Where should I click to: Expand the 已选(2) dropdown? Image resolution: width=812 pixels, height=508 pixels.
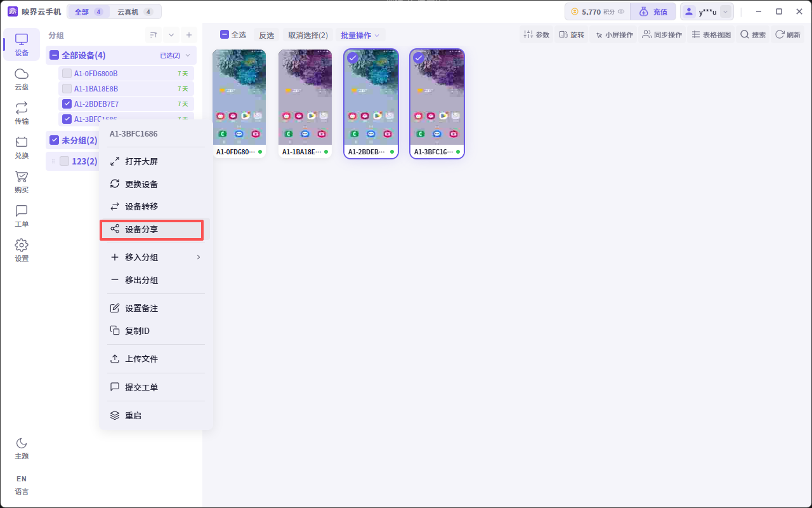pos(175,55)
